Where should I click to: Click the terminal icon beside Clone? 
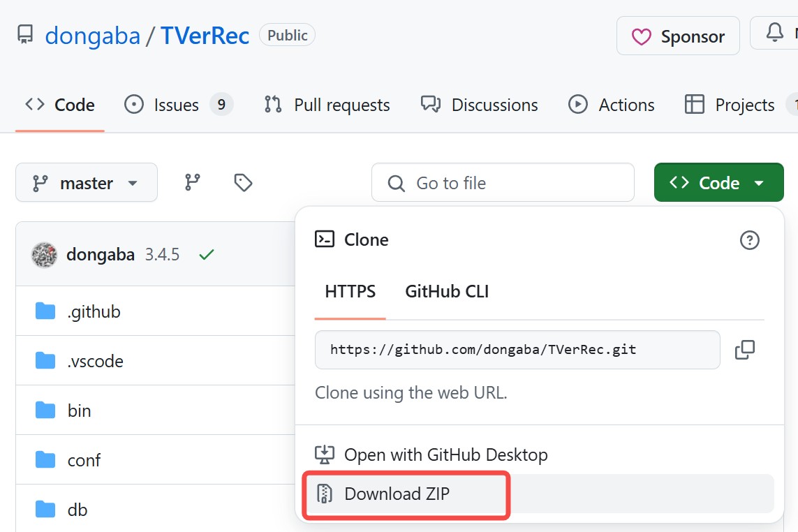point(324,239)
